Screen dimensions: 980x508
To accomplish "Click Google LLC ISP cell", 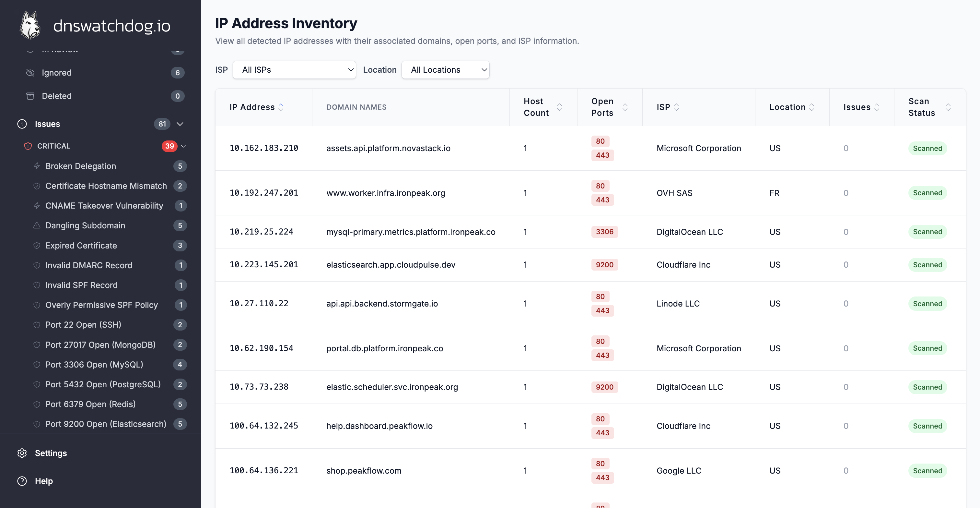I will (x=679, y=470).
